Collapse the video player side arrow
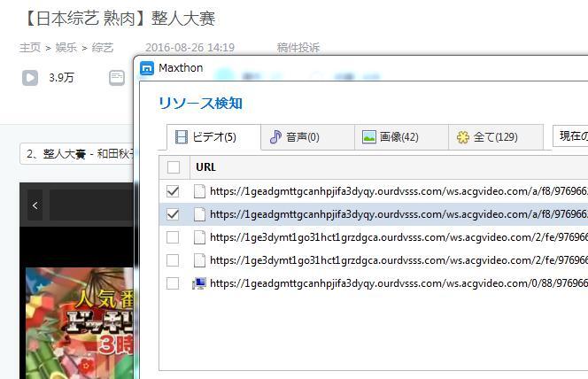 (x=35, y=205)
